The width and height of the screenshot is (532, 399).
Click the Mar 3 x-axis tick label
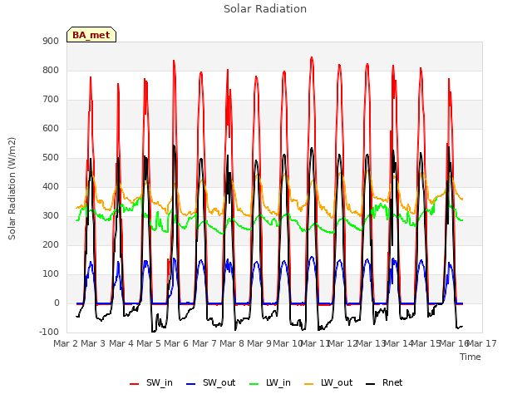point(93,343)
